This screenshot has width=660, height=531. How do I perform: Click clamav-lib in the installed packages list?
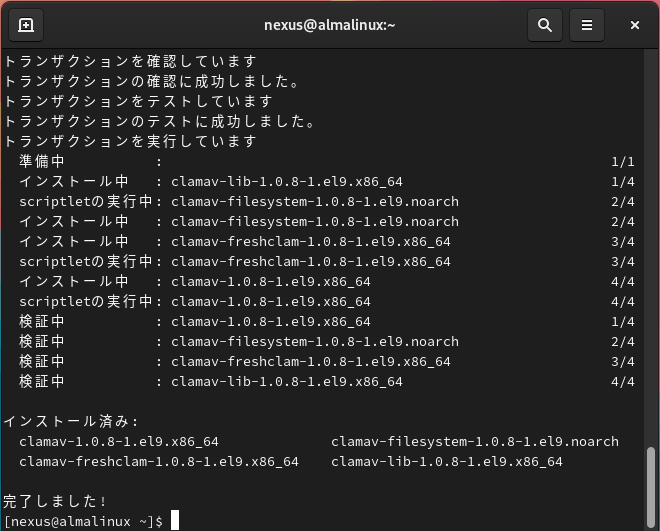point(446,461)
